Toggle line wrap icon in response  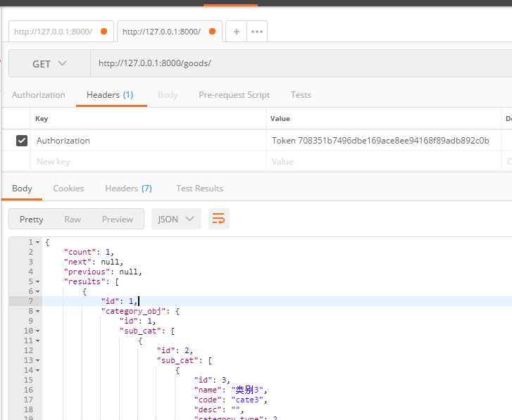219,219
